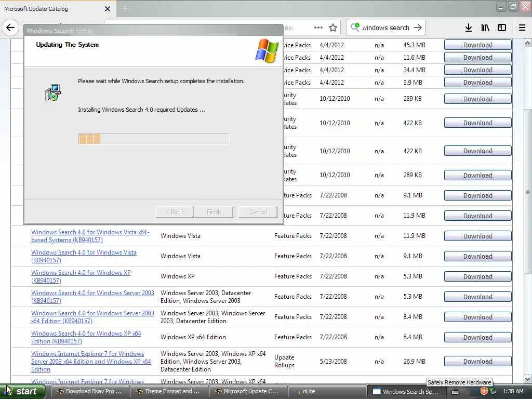532x399 pixels.
Task: Download the 8.4 MB XP x64 Edition pack
Action: (478, 337)
